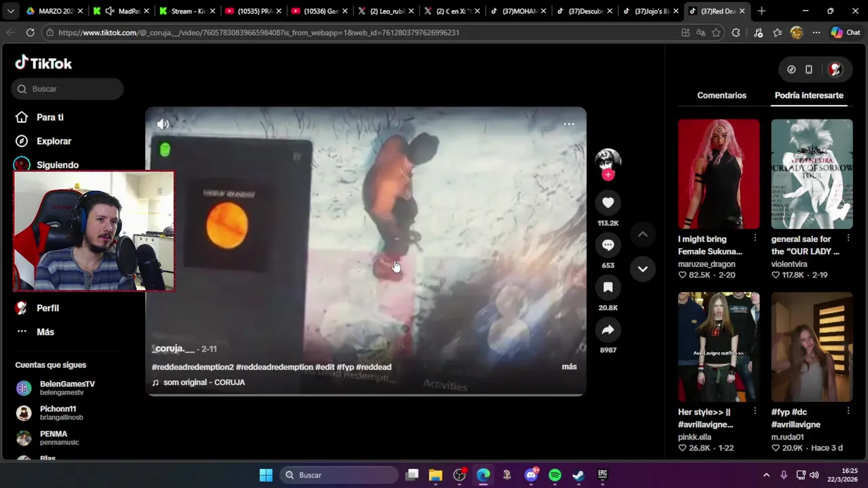Click the compass icon at top right
This screenshot has width=868, height=488.
tap(791, 69)
